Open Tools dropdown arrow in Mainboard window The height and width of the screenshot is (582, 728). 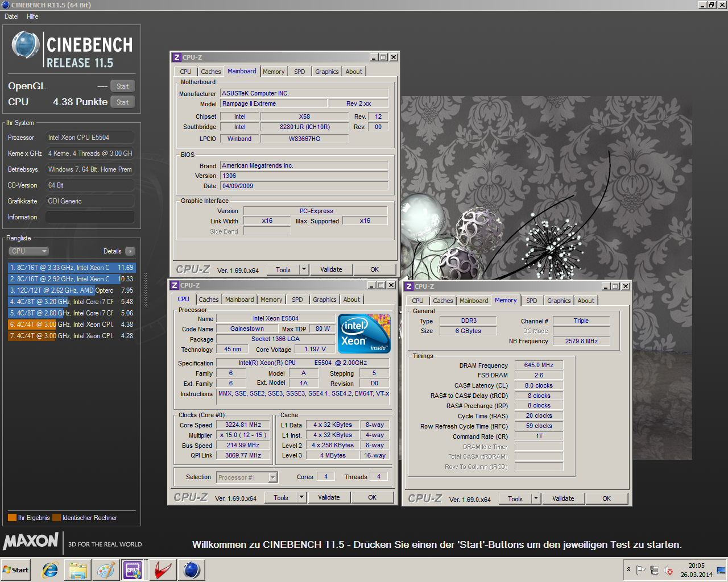(x=304, y=269)
